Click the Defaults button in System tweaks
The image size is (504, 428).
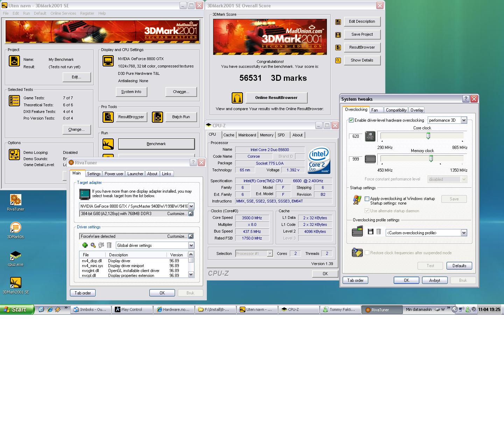point(459,266)
